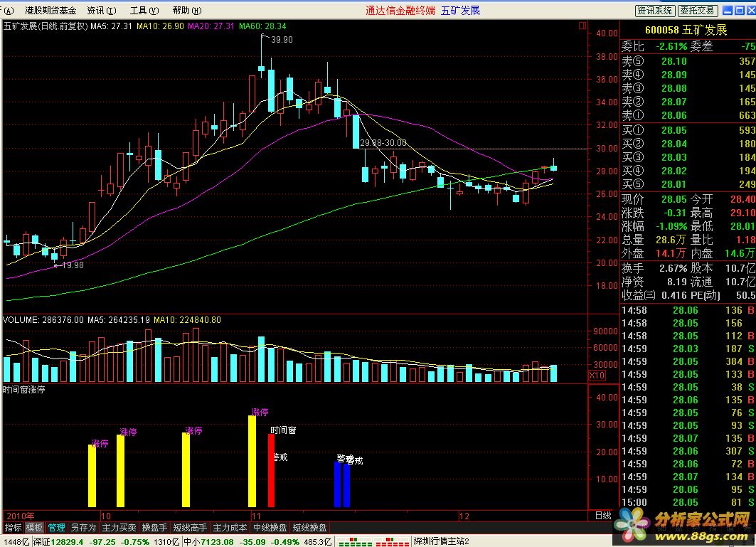
Task: Click the 600058 五矿发展 stock title
Action: tap(686, 30)
